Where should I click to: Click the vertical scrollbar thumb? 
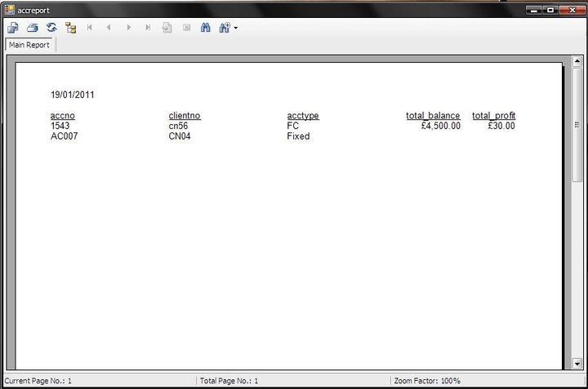pyautogui.click(x=577, y=124)
